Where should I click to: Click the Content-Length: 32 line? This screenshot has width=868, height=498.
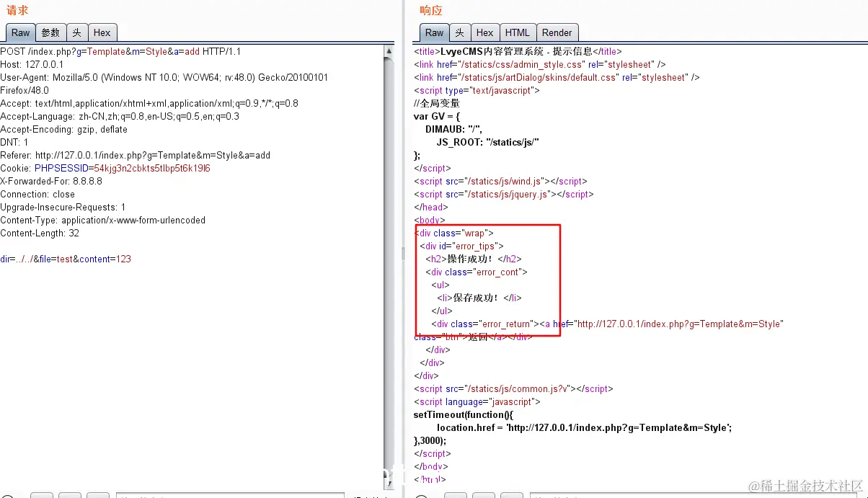coord(40,234)
